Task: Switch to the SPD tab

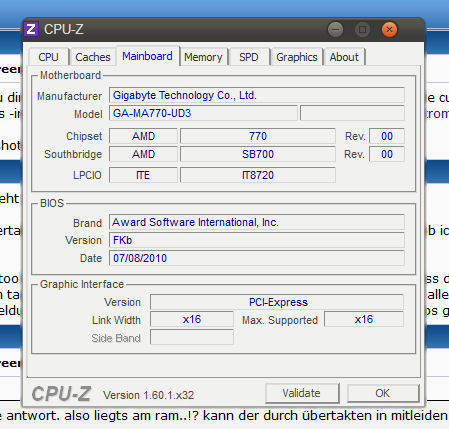Action: (249, 57)
